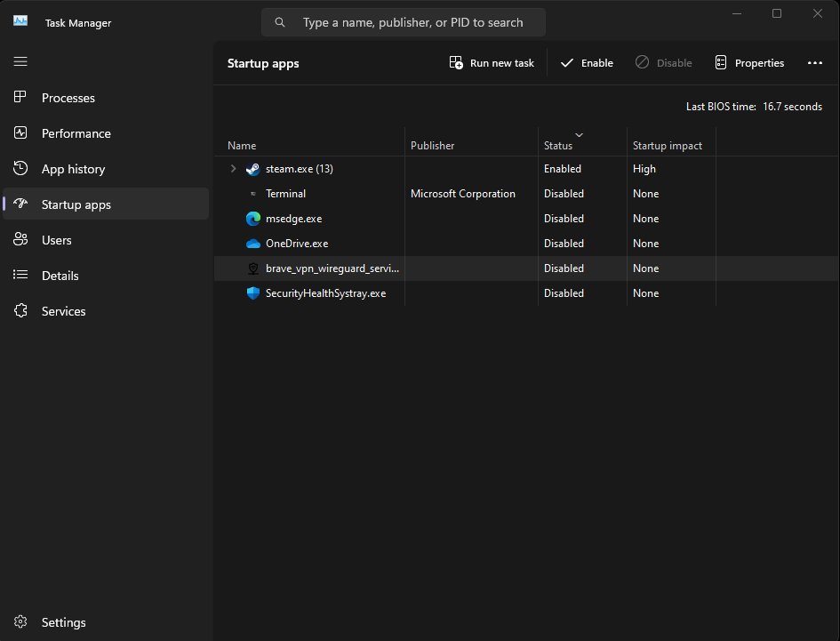Viewport: 840px width, 641px height.
Task: Click Disabled status in OneDrive.exe row
Action: coord(564,244)
